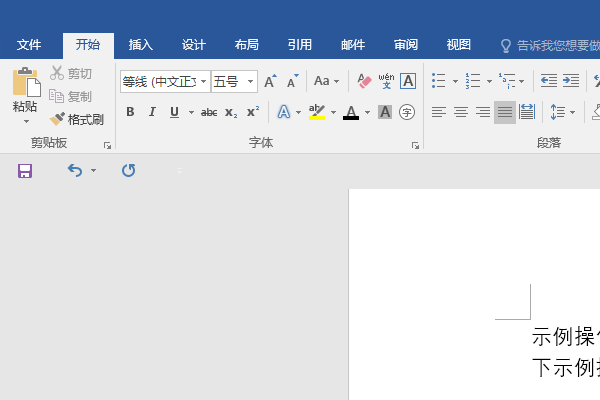Open the numbering library dropdown arrow
Viewport: 600px width, 400px height.
tap(489, 81)
